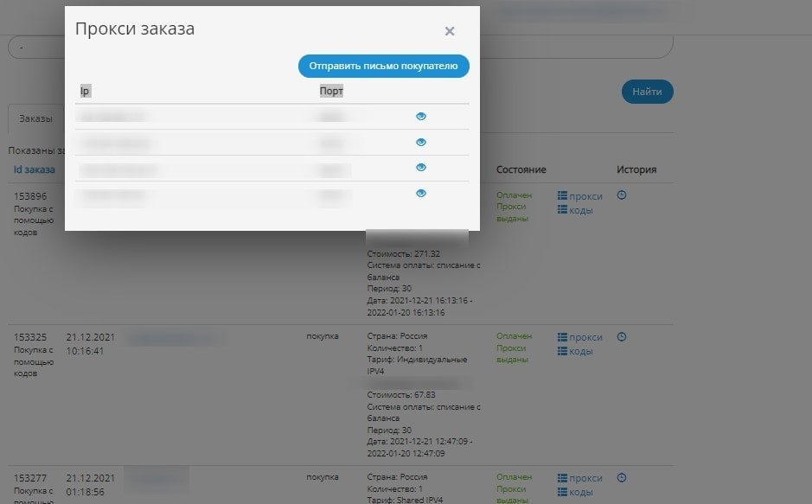The height and width of the screenshot is (504, 812).
Task: Open прокси list for order 153896
Action: [x=580, y=196]
